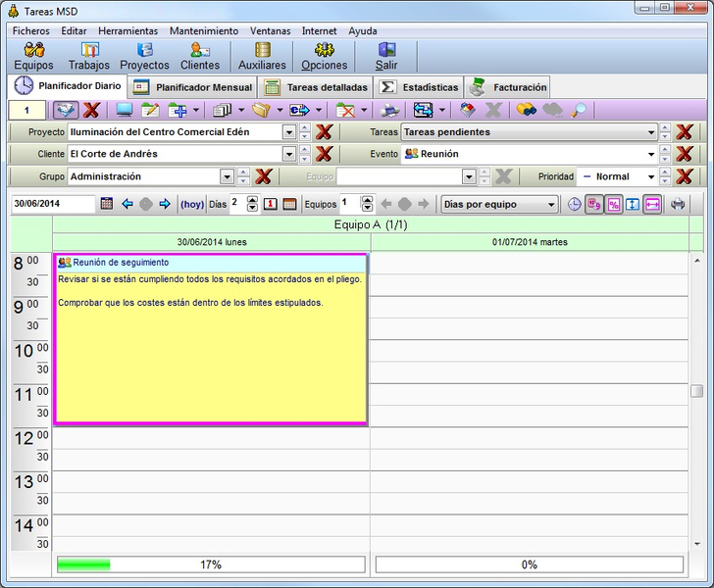Toggle the horizontal fit button
Screen dimensions: 714x588
[x=652, y=205]
